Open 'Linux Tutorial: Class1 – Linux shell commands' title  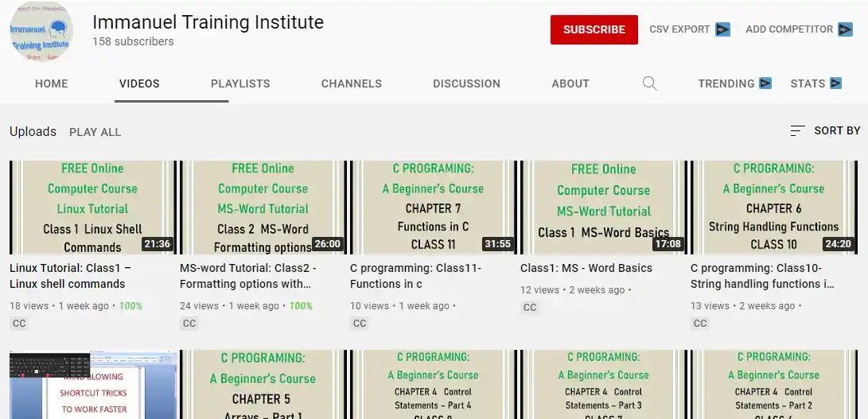70,276
